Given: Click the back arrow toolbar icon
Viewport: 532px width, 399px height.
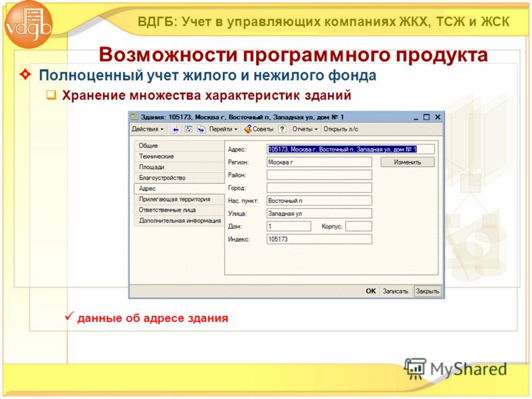Looking at the screenshot, I should pyautogui.click(x=175, y=129).
